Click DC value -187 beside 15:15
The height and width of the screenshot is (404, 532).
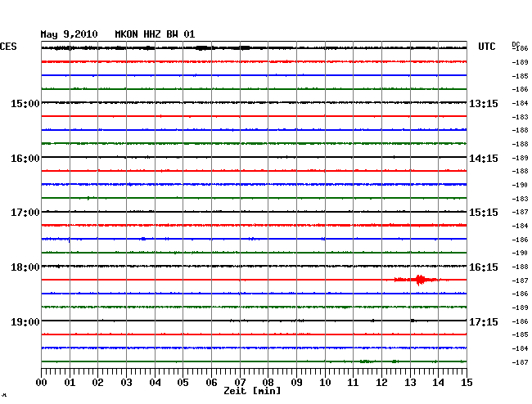(x=520, y=212)
